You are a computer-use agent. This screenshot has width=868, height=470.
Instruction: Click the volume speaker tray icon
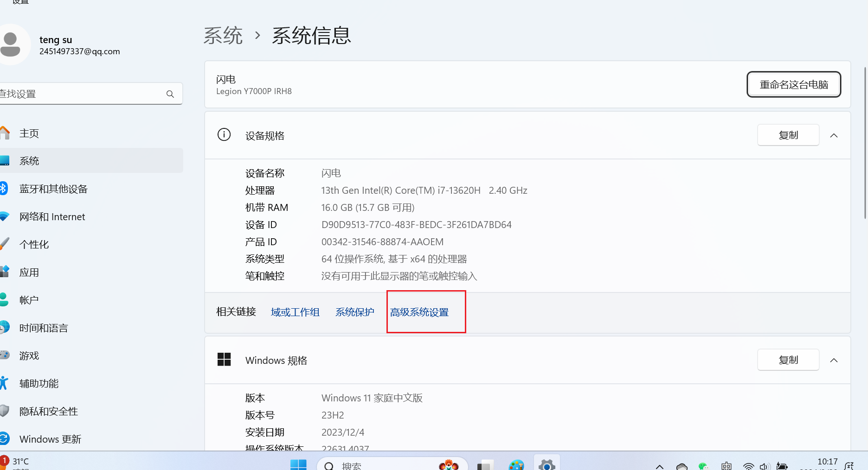pos(765,466)
